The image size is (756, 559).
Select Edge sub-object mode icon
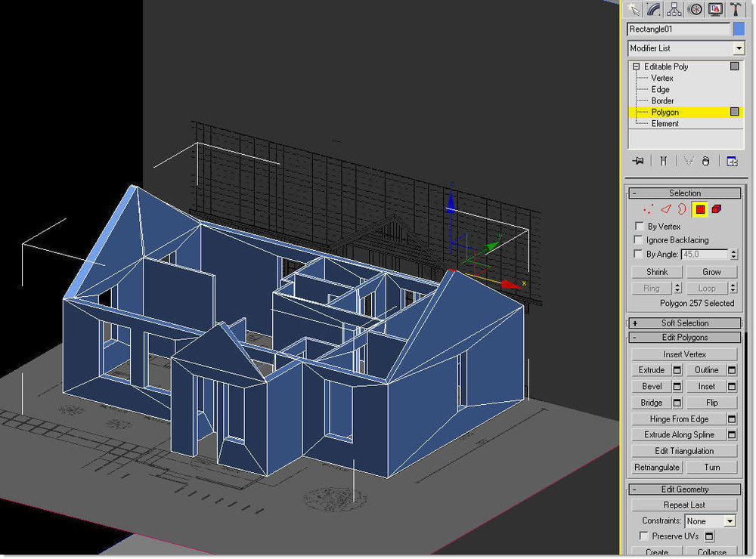tap(666, 209)
